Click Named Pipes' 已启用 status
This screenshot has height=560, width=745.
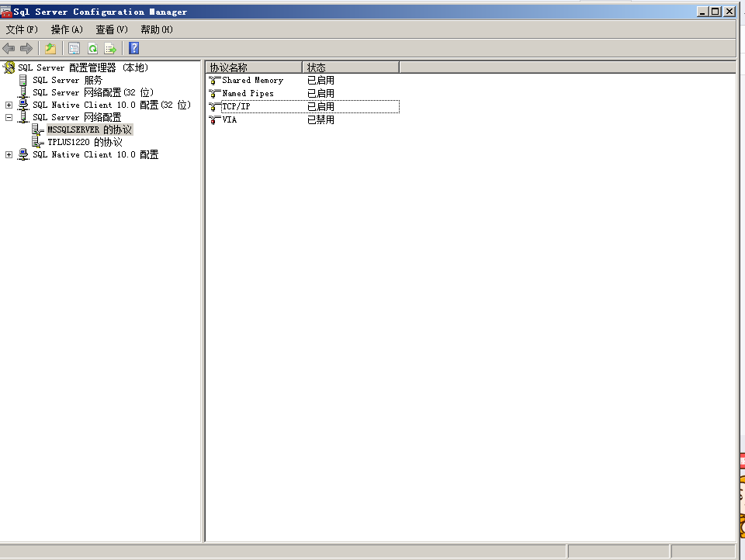pyautogui.click(x=321, y=94)
